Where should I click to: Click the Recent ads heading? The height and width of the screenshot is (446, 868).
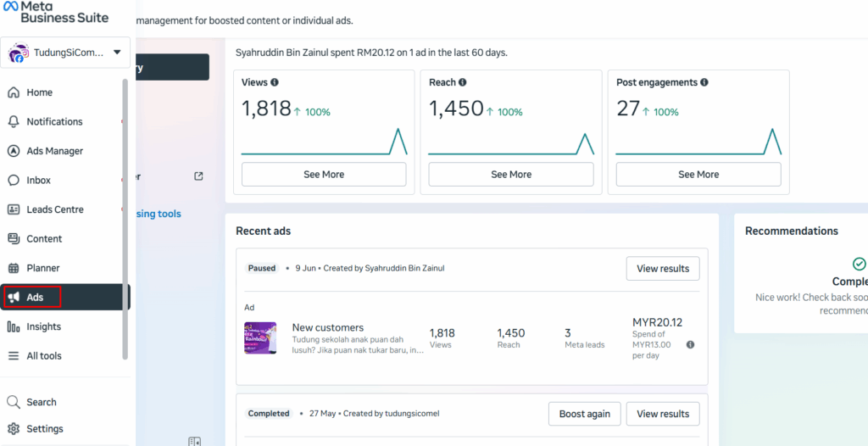[263, 231]
